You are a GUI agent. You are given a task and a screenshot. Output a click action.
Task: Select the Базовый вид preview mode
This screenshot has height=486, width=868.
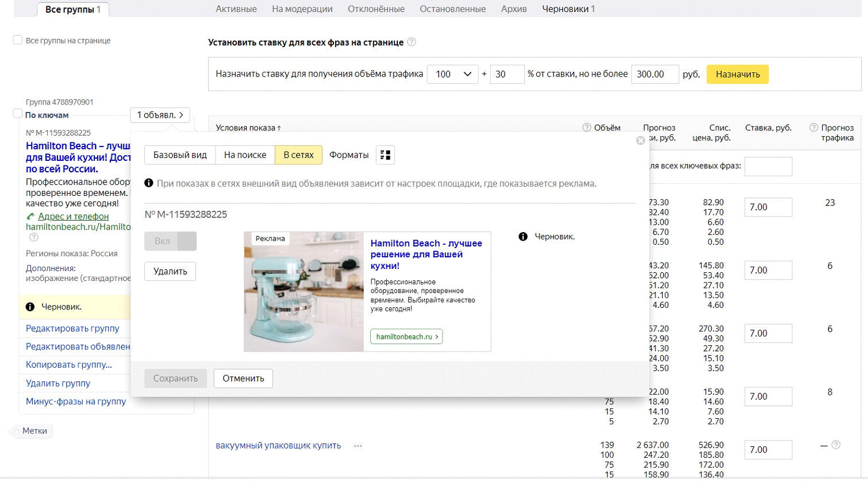[x=180, y=155]
